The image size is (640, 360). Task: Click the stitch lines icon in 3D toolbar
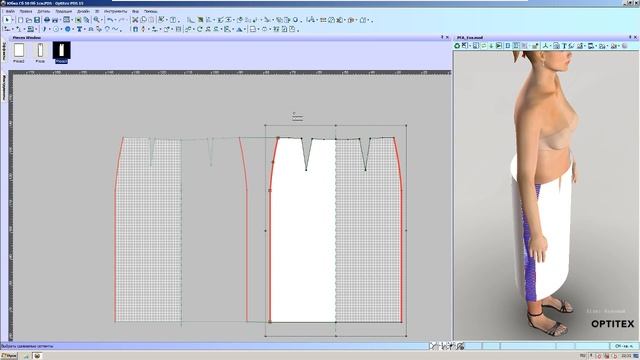(x=571, y=46)
